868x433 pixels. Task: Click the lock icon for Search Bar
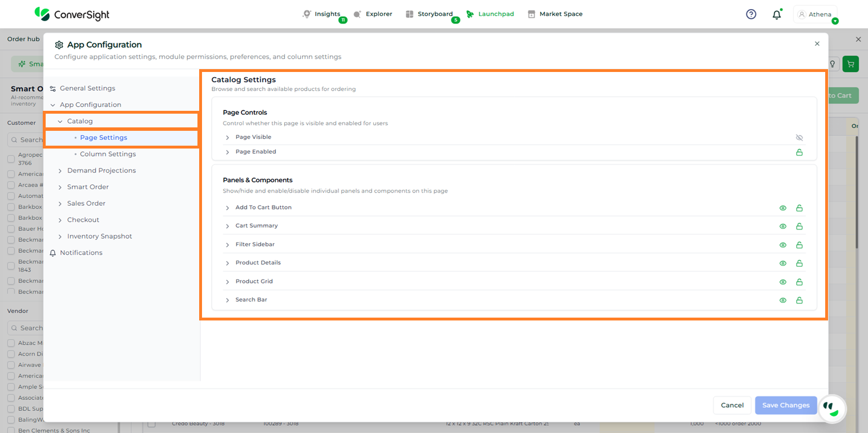(x=799, y=300)
